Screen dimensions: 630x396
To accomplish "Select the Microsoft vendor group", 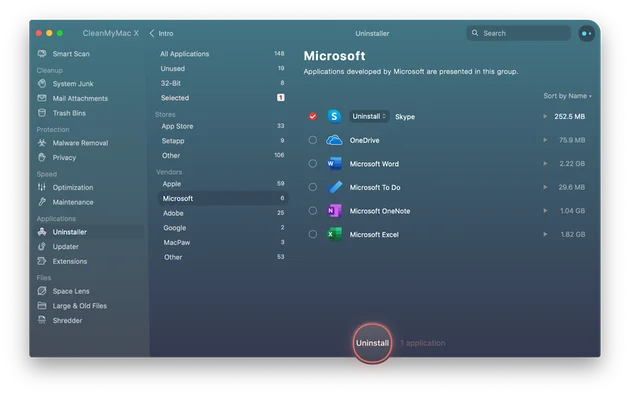I will pos(222,198).
